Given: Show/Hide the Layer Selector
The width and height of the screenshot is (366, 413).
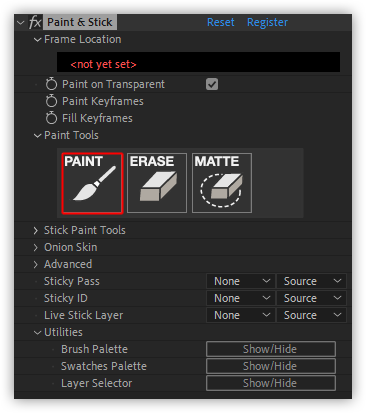Looking at the screenshot, I should tap(271, 383).
